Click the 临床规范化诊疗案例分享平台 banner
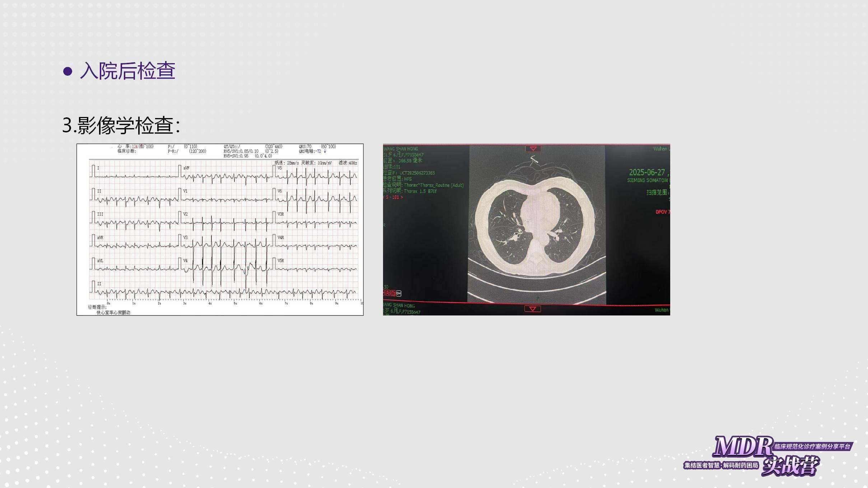Screen dimensions: 868x488 (812, 446)
